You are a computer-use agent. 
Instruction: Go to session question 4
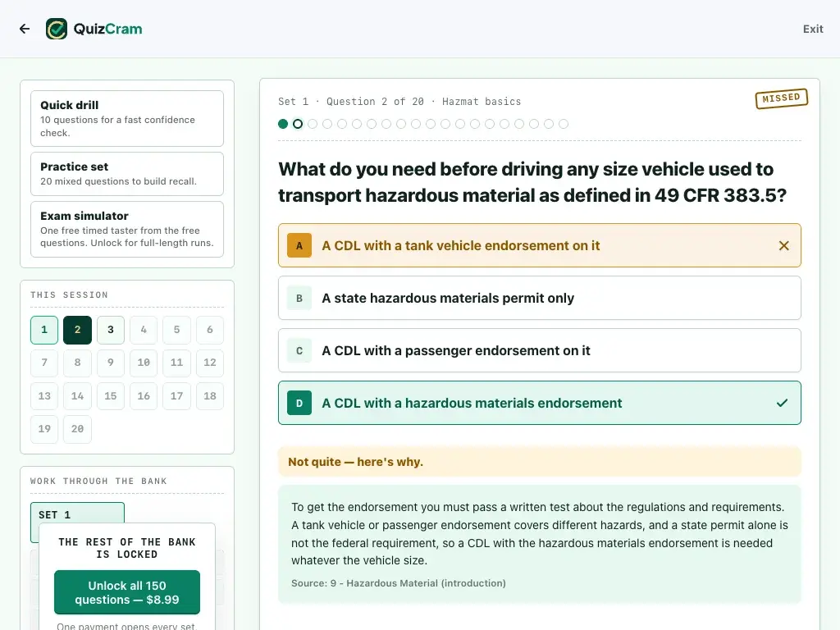click(144, 330)
